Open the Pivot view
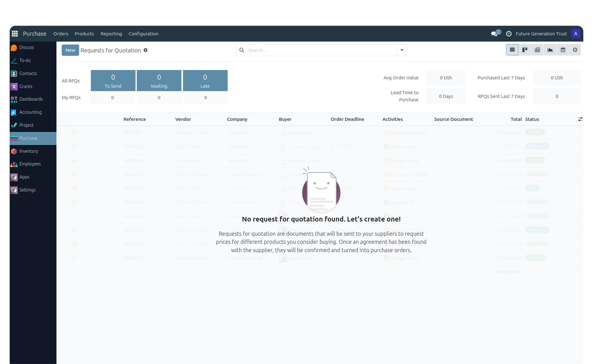The width and height of the screenshot is (593, 364). [537, 50]
